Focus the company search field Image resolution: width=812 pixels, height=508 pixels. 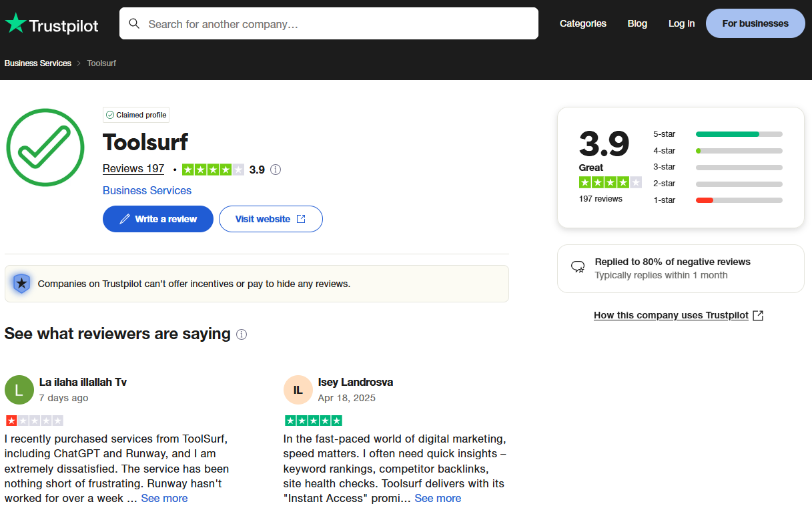click(x=329, y=24)
